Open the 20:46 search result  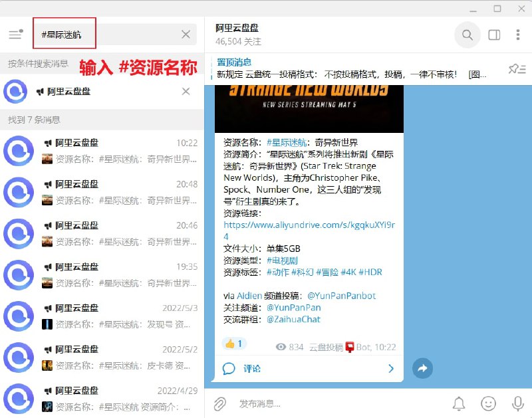(x=102, y=233)
